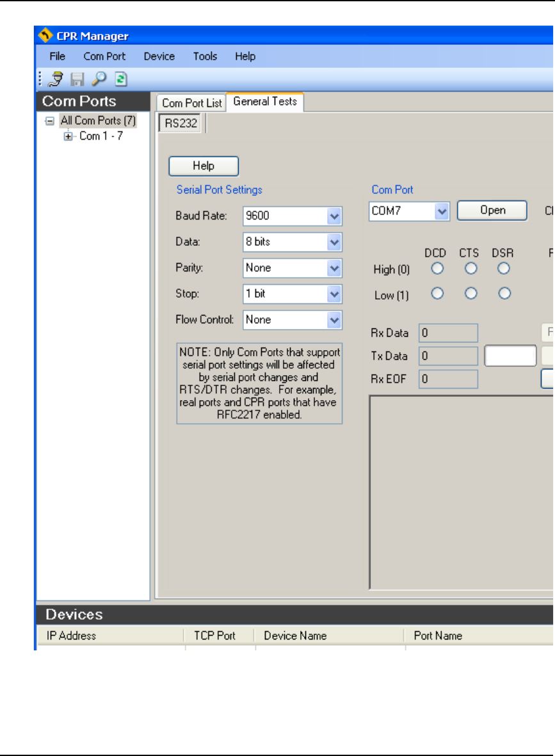Click the Add/Remove Com Port toolbar icon

coord(57,79)
